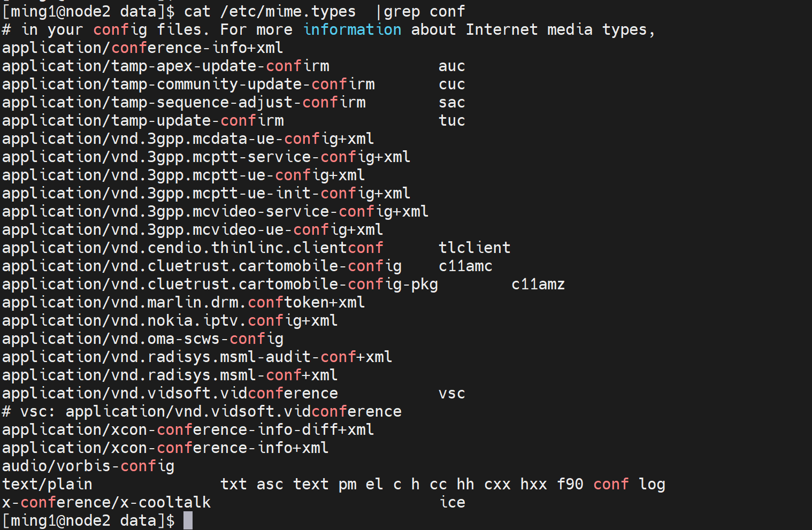Click the 'c11amc' extension text
812x530 pixels.
(465, 266)
